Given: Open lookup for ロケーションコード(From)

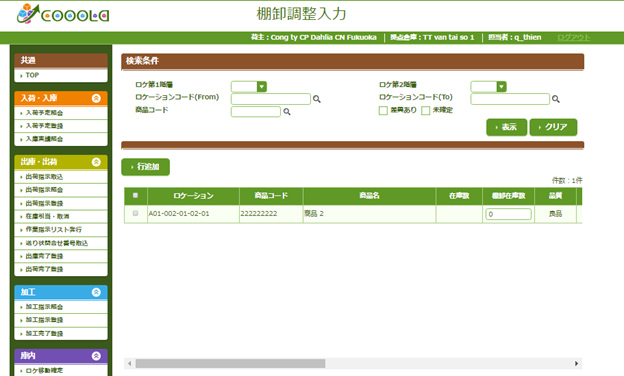Looking at the screenshot, I should point(317,99).
